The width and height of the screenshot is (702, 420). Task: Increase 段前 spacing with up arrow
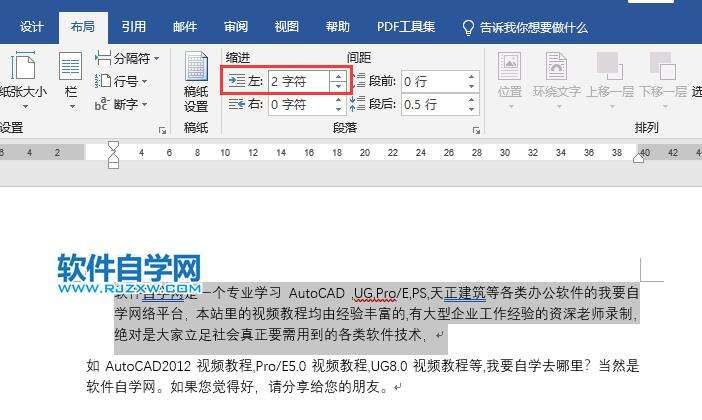tap(471, 77)
